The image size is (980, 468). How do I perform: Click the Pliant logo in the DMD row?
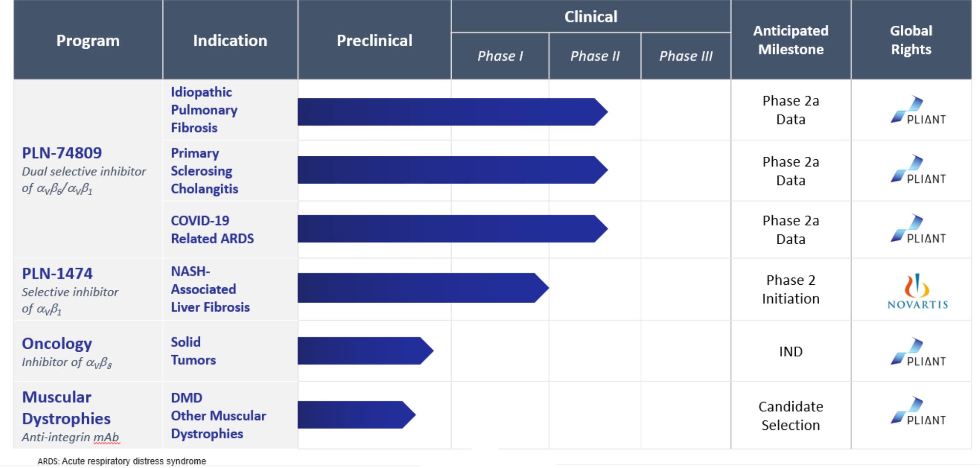tap(918, 411)
